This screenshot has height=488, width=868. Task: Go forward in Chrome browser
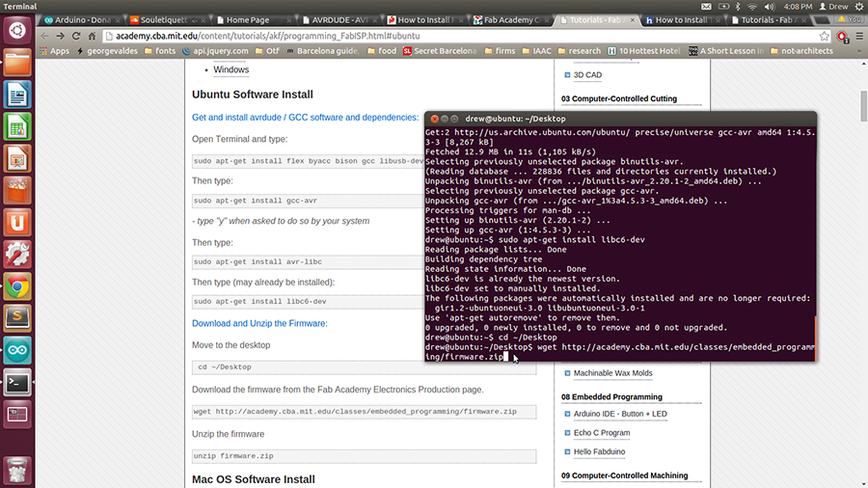click(61, 36)
